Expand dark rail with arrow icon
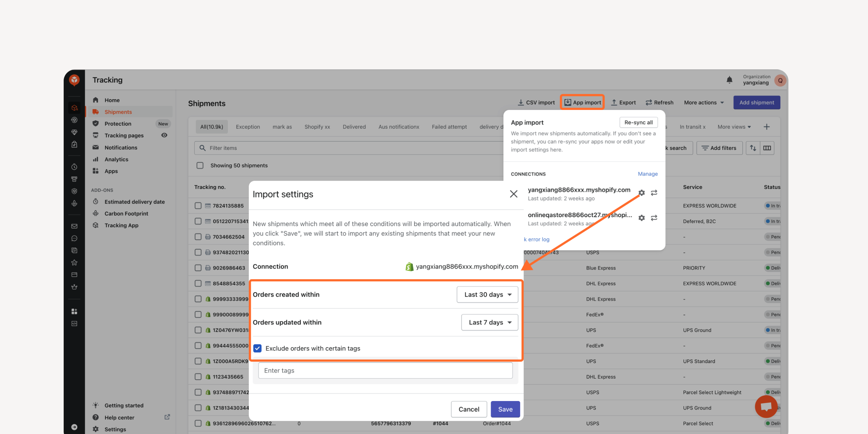The width and height of the screenshot is (868, 434). click(74, 427)
